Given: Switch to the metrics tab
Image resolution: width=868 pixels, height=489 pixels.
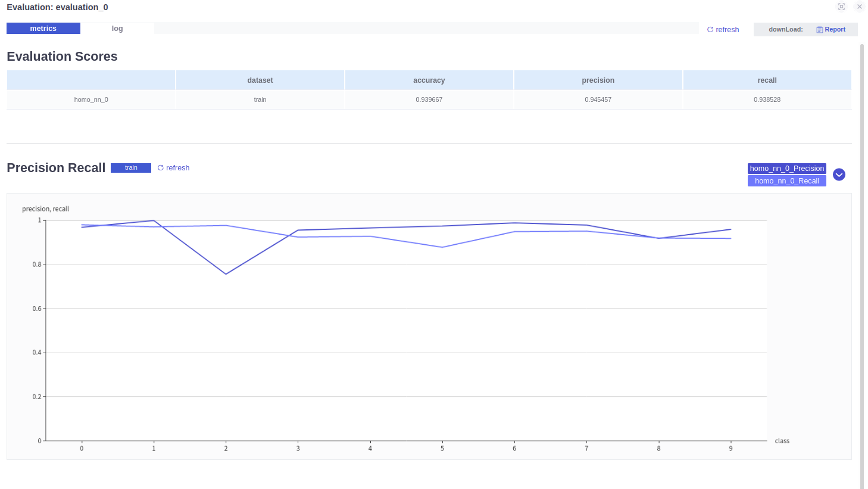Looking at the screenshot, I should [43, 29].
